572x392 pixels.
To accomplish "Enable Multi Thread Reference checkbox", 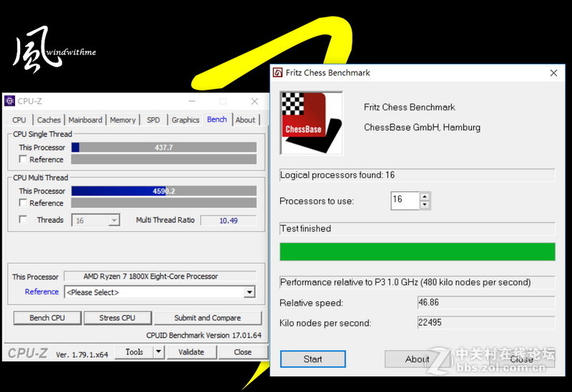I will point(23,202).
